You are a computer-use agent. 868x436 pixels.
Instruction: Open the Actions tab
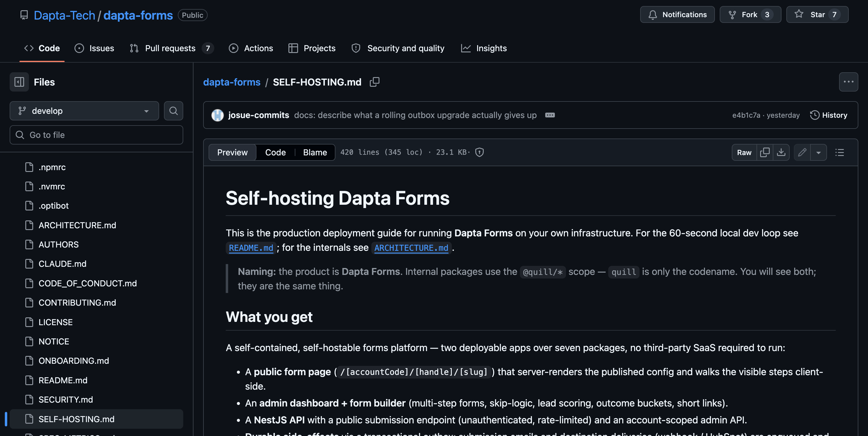(251, 48)
